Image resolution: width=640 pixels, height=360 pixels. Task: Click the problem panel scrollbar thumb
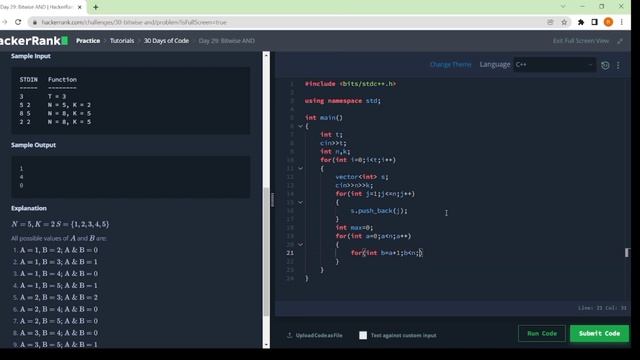(x=266, y=251)
